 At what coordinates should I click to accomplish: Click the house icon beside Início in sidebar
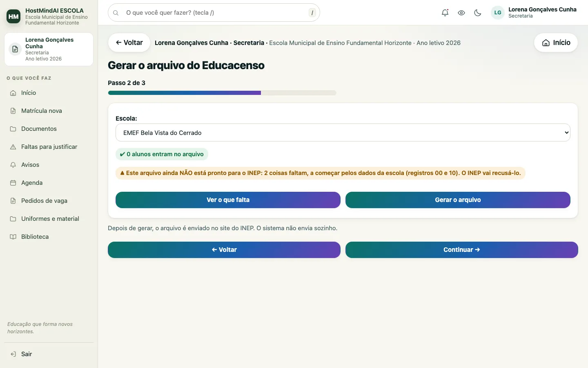tap(13, 93)
